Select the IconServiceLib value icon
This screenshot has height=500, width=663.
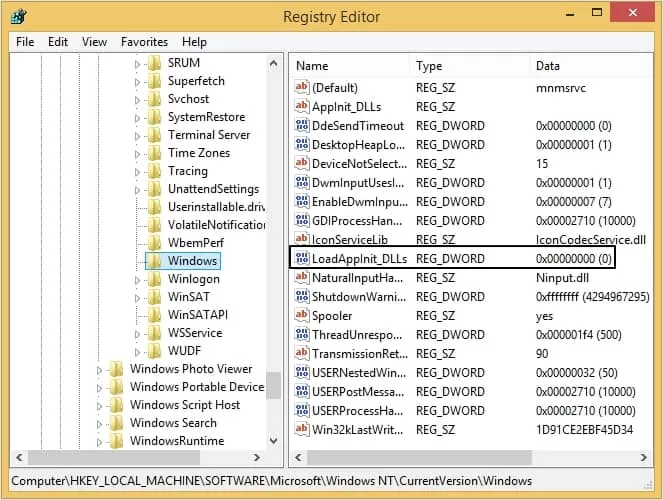(x=301, y=239)
